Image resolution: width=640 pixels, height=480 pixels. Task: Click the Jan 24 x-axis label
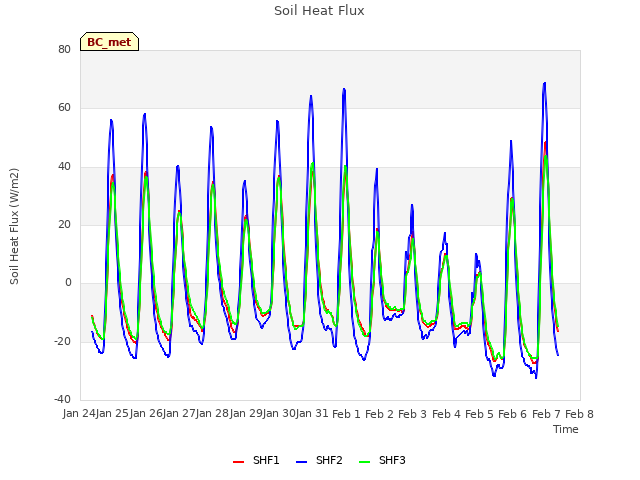tap(79, 414)
